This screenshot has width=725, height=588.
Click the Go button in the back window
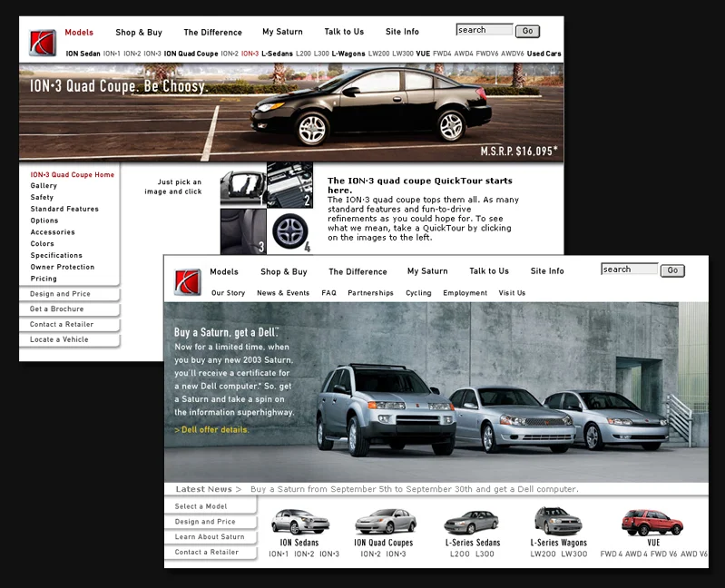click(x=527, y=31)
